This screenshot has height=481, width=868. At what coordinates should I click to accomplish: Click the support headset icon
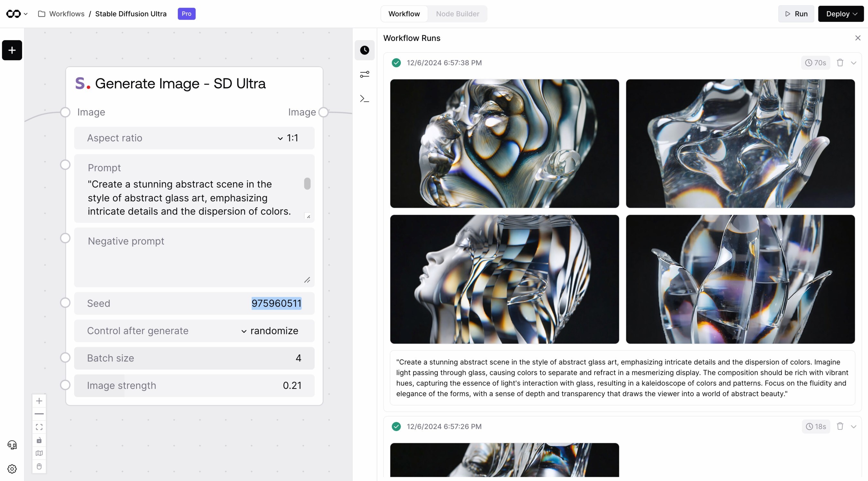(12, 445)
